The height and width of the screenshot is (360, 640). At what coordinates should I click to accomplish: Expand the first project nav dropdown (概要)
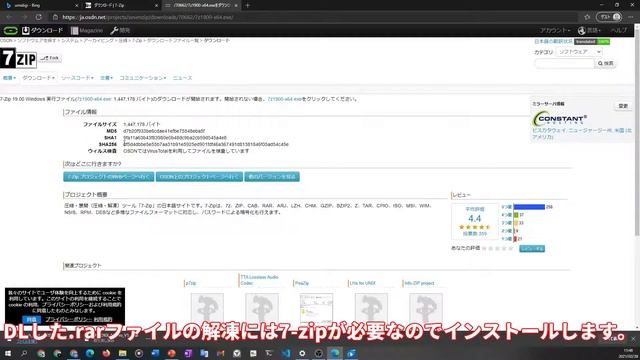point(9,78)
